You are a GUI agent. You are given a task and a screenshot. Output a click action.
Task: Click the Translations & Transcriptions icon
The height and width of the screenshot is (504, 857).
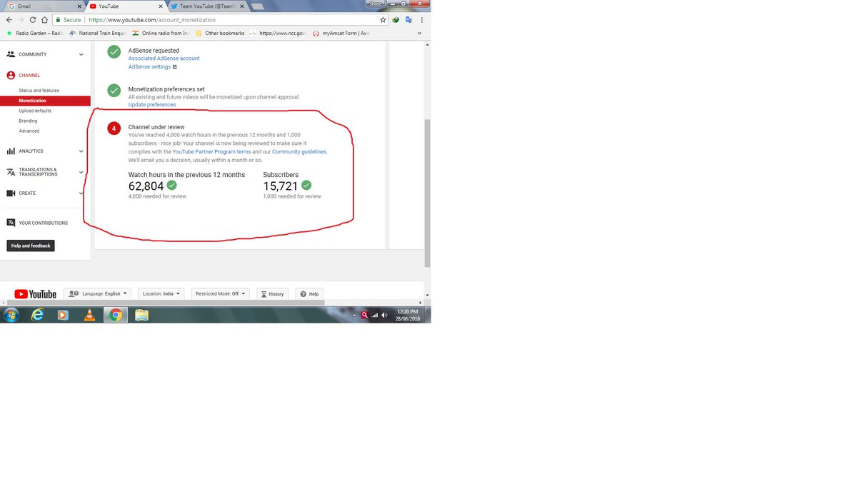pos(11,172)
